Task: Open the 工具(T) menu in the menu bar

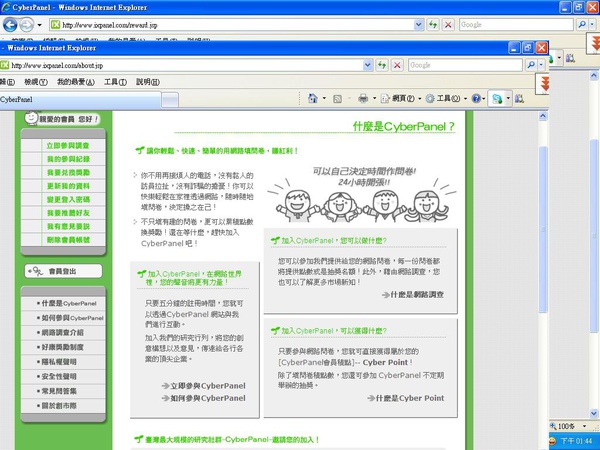Action: pyautogui.click(x=115, y=82)
